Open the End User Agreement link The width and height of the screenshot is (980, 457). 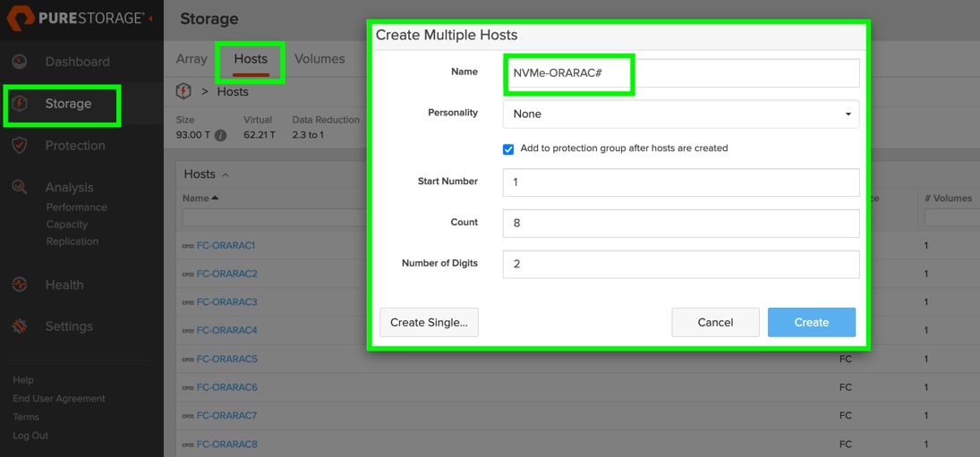pos(59,398)
